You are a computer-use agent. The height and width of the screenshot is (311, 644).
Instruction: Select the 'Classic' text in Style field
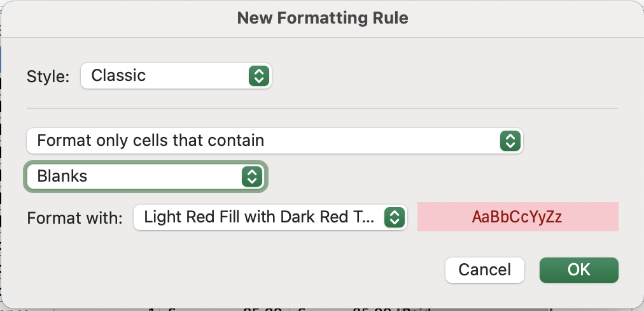pyautogui.click(x=118, y=76)
